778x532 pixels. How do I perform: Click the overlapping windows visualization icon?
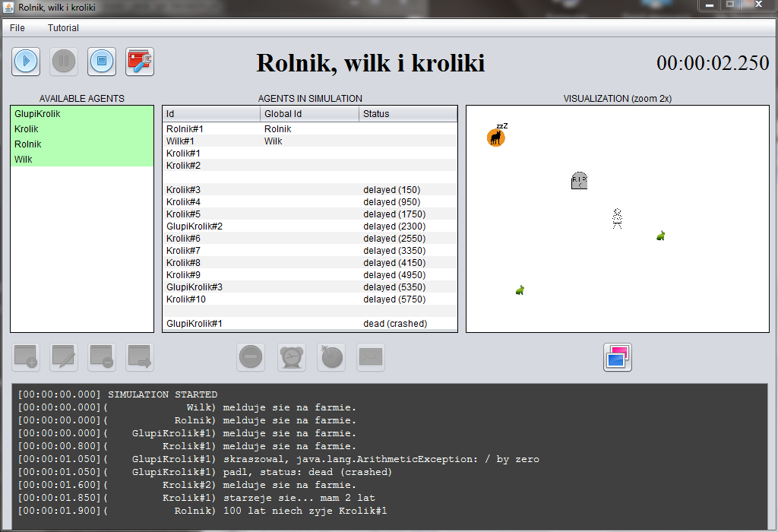(618, 357)
